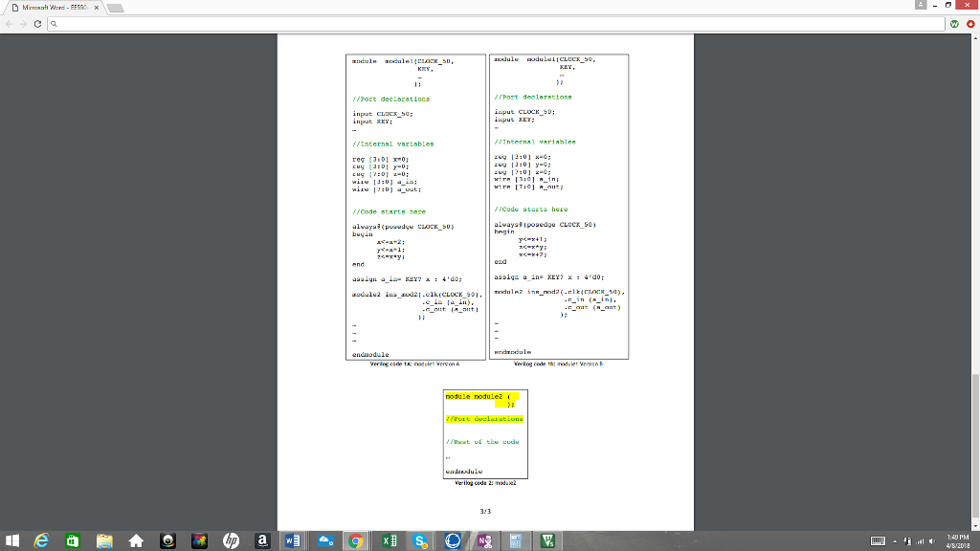This screenshot has height=551, width=980.
Task: Click the clock in the system tray
Action: [x=958, y=540]
